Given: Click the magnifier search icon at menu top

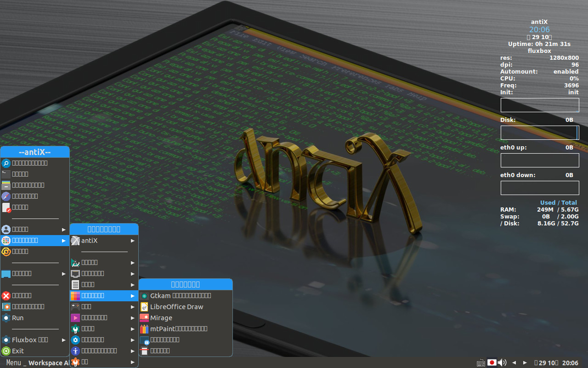Looking at the screenshot, I should coord(6,163).
